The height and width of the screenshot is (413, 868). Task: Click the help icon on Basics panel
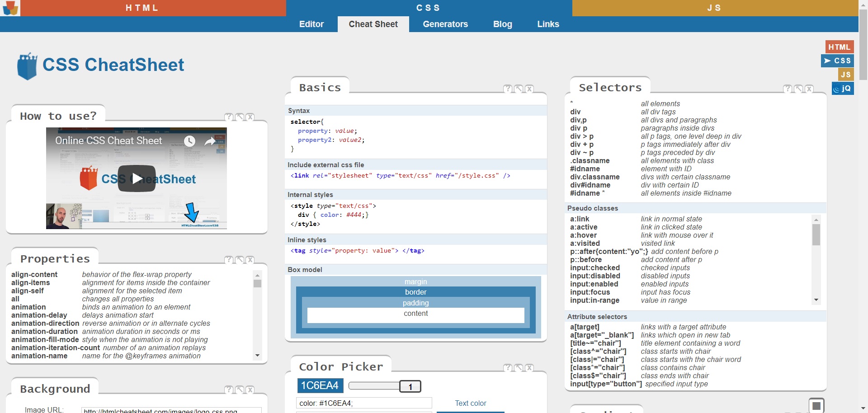tap(508, 89)
